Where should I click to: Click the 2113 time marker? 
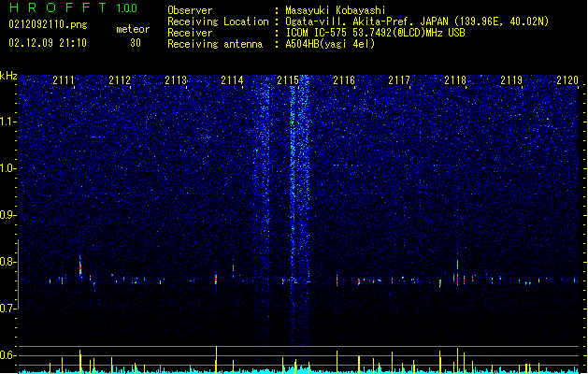click(176, 79)
